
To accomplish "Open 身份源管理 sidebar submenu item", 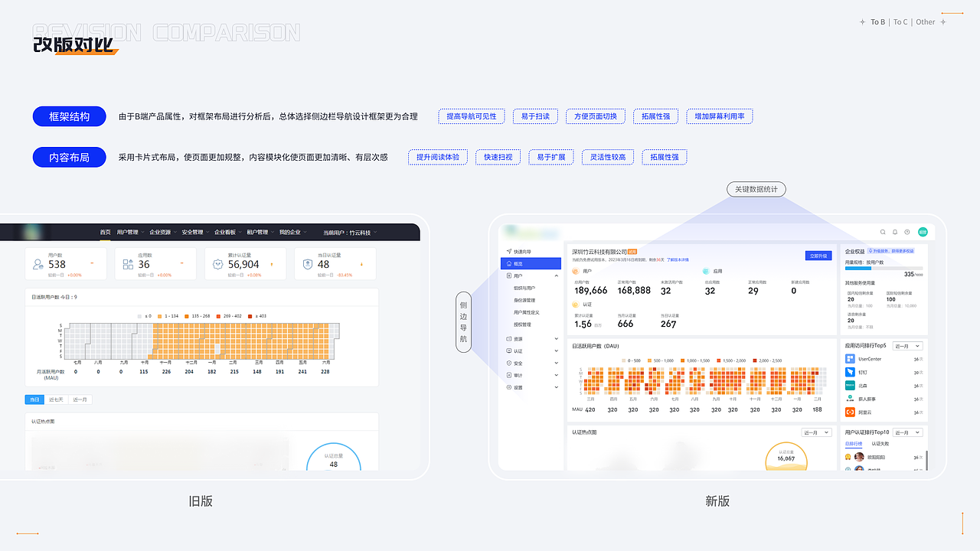I will pyautogui.click(x=524, y=300).
